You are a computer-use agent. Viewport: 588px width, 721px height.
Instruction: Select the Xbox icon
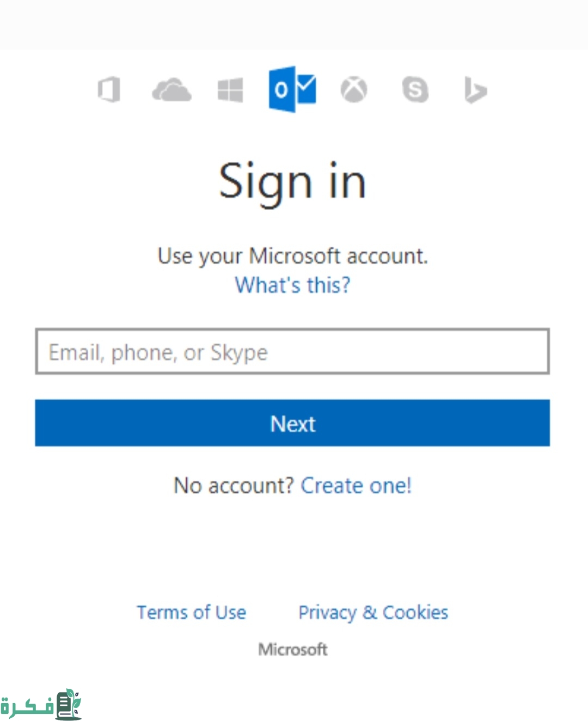[x=354, y=90]
